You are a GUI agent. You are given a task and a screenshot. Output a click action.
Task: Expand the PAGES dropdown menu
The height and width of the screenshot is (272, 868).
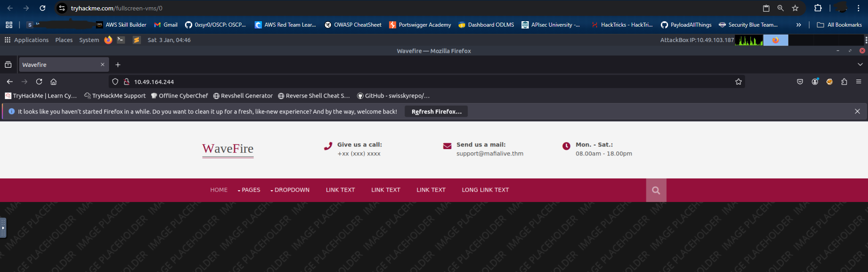click(x=249, y=190)
